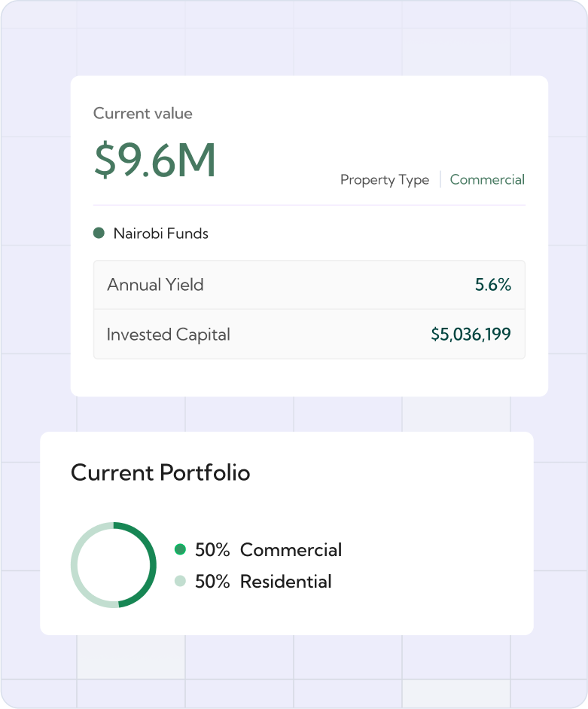
Task: Click the Property Type label
Action: pos(384,180)
